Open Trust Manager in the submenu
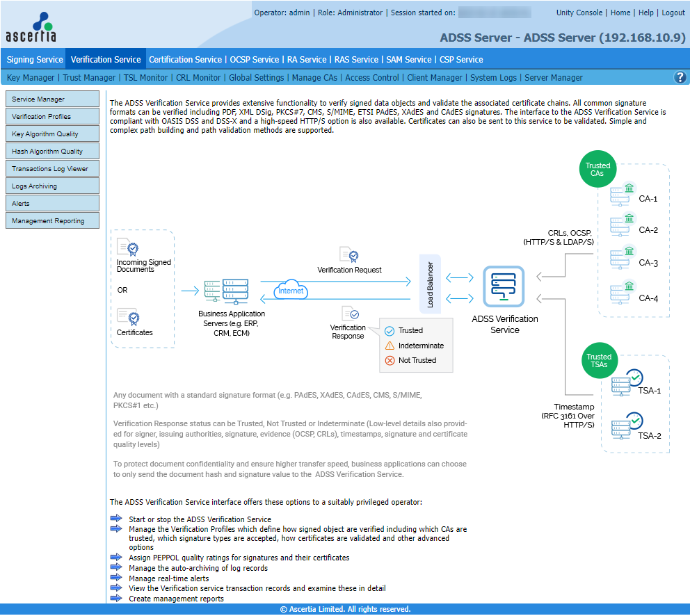The width and height of the screenshot is (690, 616). 89,77
